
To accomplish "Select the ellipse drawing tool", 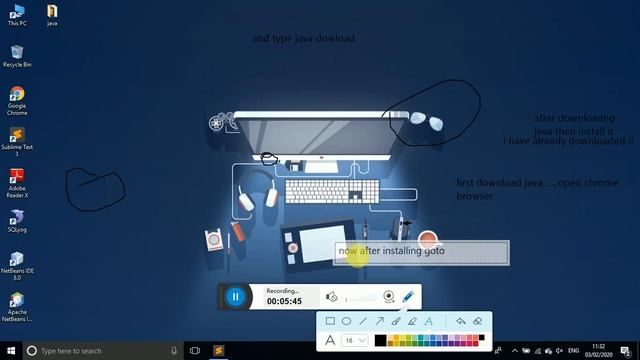I will tap(346, 321).
